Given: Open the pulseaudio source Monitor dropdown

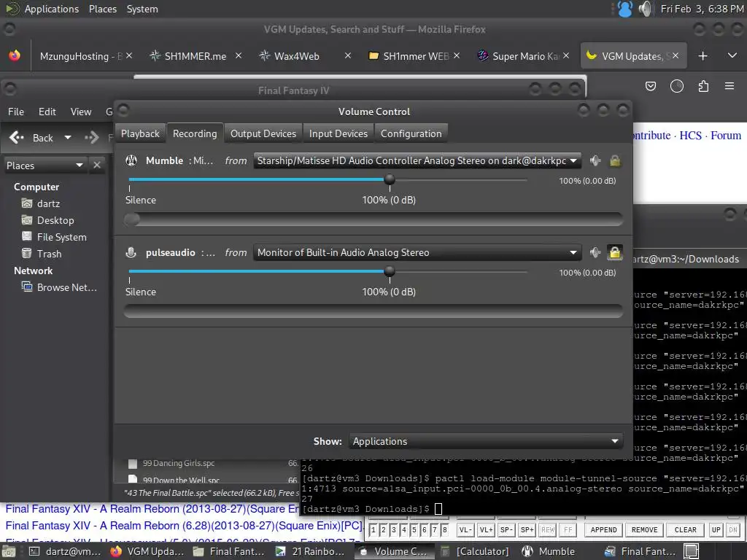Looking at the screenshot, I should tap(417, 252).
